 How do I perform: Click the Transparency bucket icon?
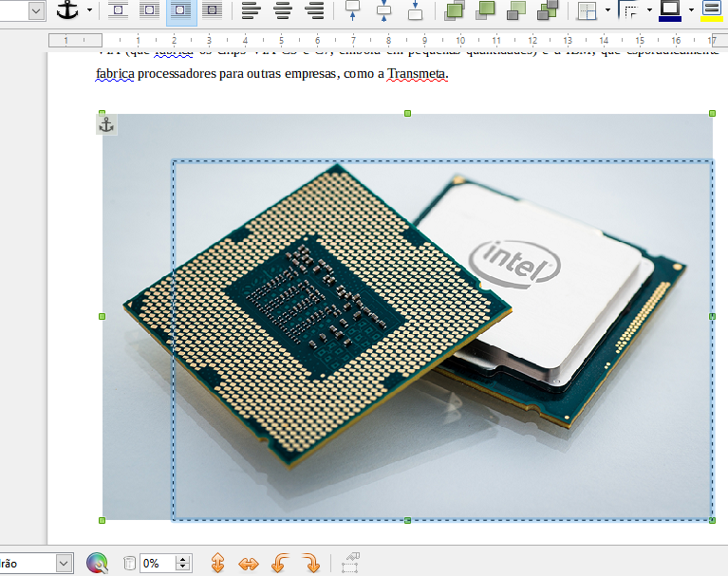tap(129, 564)
